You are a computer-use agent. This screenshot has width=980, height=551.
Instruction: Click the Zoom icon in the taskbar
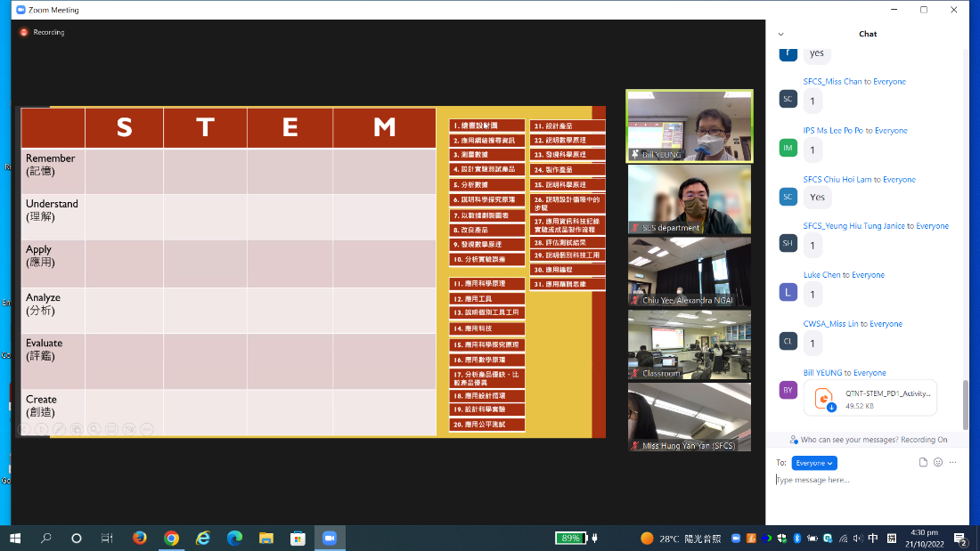[329, 539]
